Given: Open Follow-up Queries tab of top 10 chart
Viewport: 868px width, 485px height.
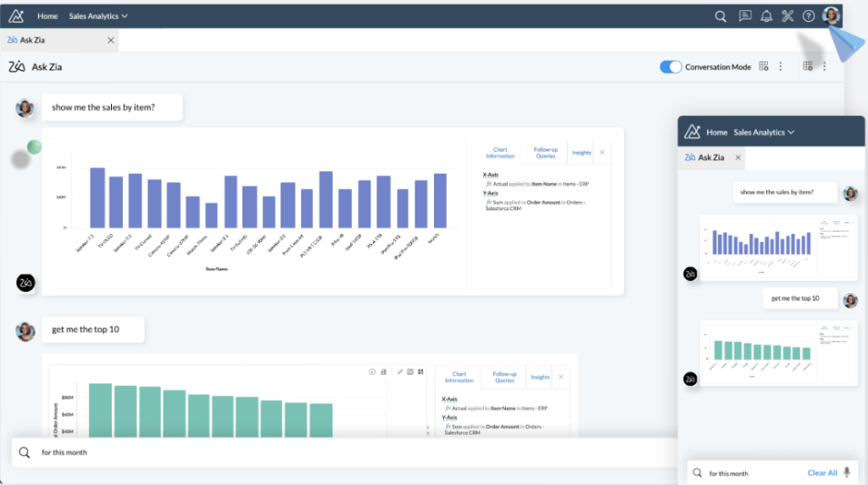Looking at the screenshot, I should 504,377.
